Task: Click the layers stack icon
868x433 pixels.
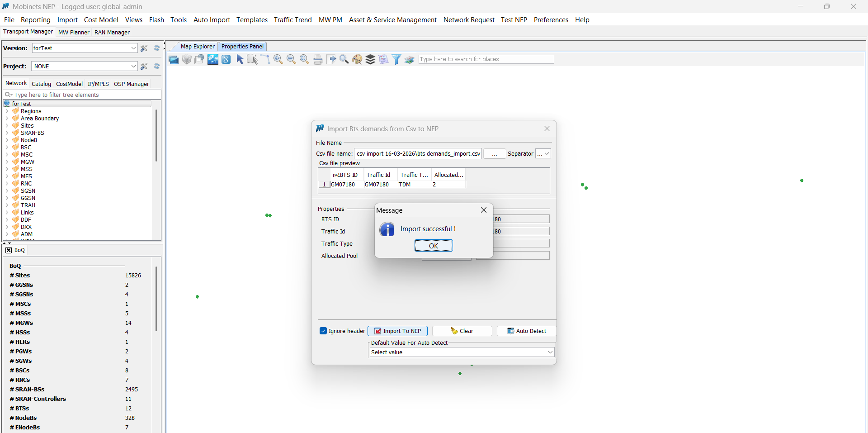Action: click(x=370, y=60)
